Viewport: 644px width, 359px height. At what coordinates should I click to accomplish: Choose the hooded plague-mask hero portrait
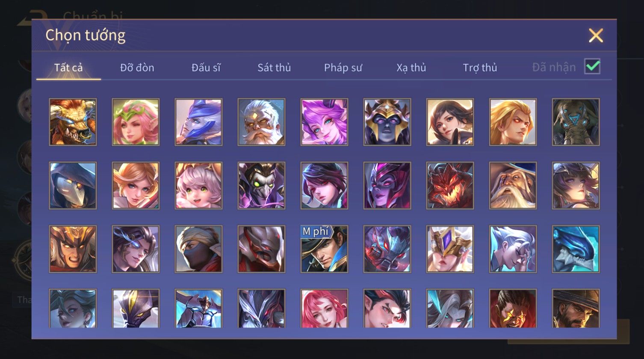73,185
